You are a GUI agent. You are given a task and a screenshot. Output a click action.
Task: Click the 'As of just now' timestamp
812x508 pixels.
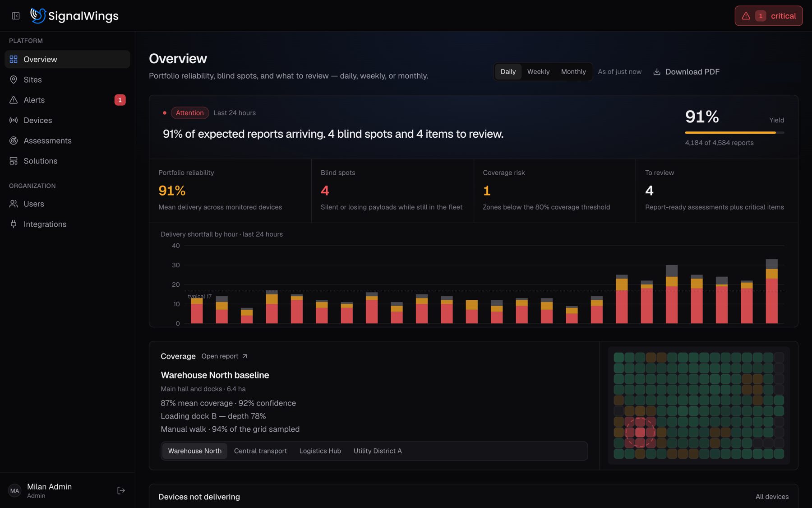pyautogui.click(x=619, y=72)
